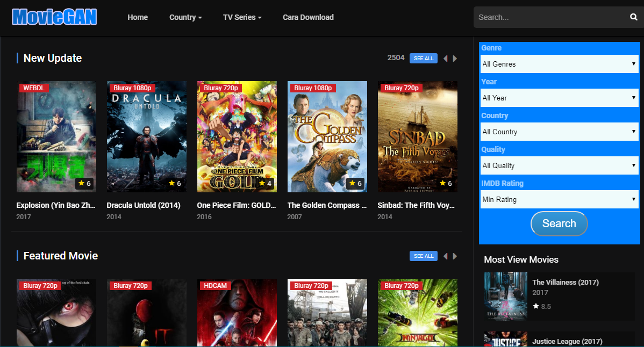Open Explosion (Yin Bao Zh... title link
The width and height of the screenshot is (644, 347).
point(56,205)
